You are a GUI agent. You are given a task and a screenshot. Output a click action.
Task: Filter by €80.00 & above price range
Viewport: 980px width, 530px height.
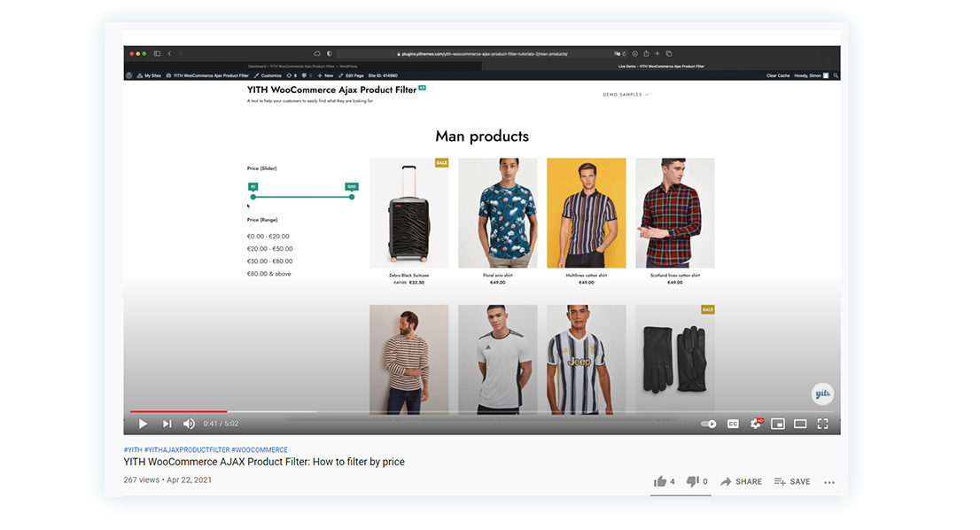click(x=268, y=274)
